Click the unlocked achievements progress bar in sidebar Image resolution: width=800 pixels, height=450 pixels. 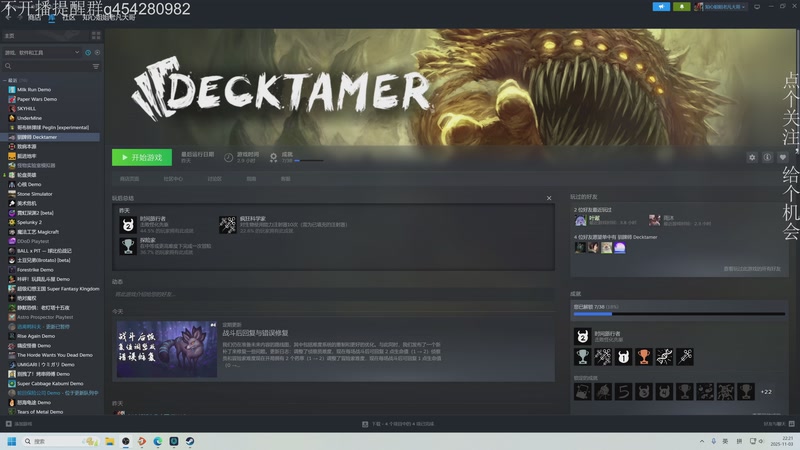[x=679, y=314]
